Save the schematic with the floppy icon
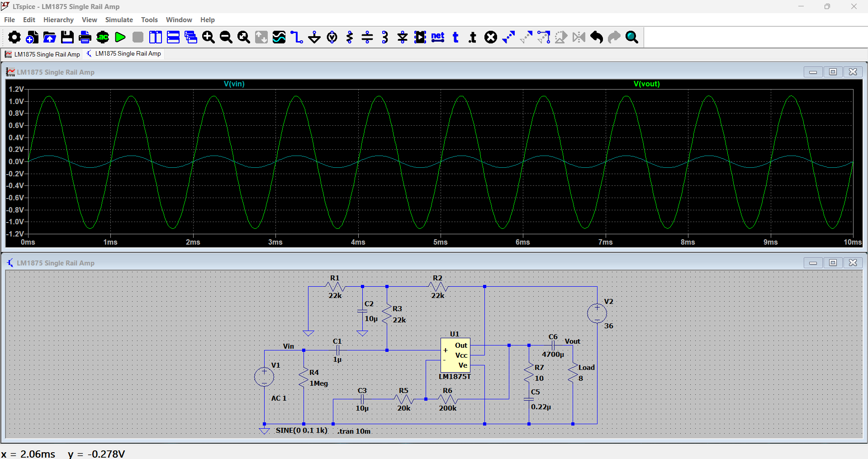This screenshot has height=459, width=868. click(67, 37)
